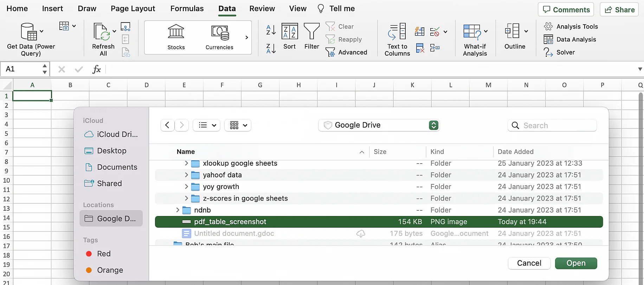Switch to the Formulas tab
Viewport: 644px width, 285px height.
coord(187,8)
